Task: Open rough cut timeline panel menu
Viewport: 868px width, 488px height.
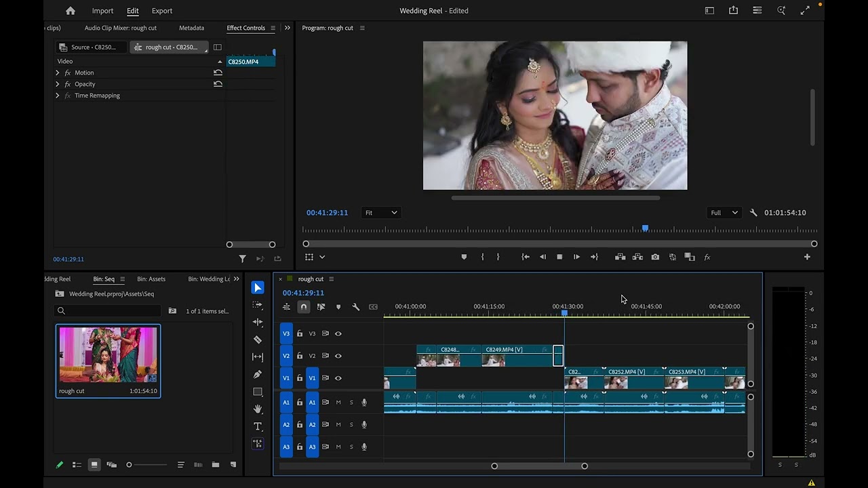Action: pos(331,279)
